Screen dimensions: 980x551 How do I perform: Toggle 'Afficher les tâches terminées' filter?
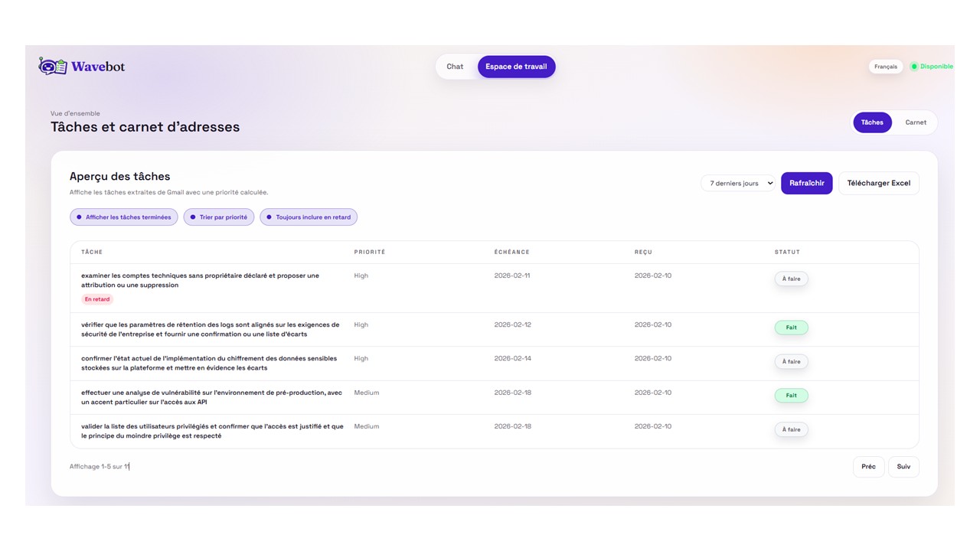pos(124,217)
